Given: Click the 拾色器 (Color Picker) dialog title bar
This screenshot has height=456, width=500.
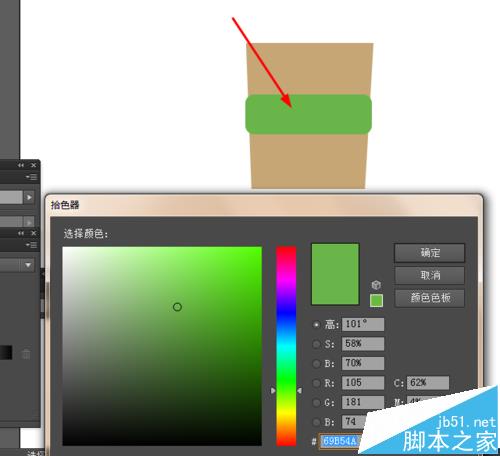Looking at the screenshot, I should coord(264,205).
